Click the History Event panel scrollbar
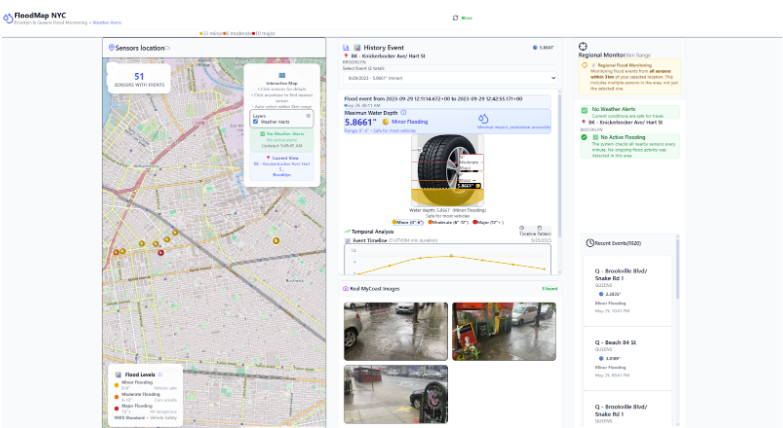This screenshot has width=783, height=428. click(x=559, y=165)
